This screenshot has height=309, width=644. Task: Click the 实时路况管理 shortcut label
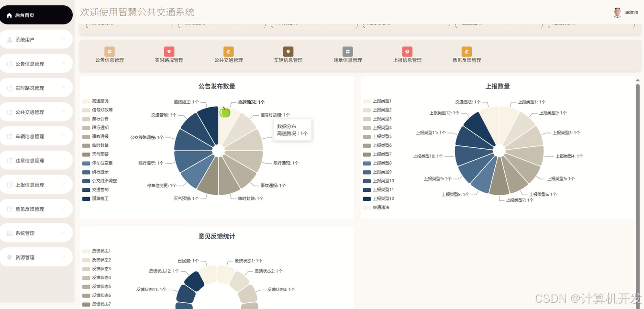(x=169, y=60)
